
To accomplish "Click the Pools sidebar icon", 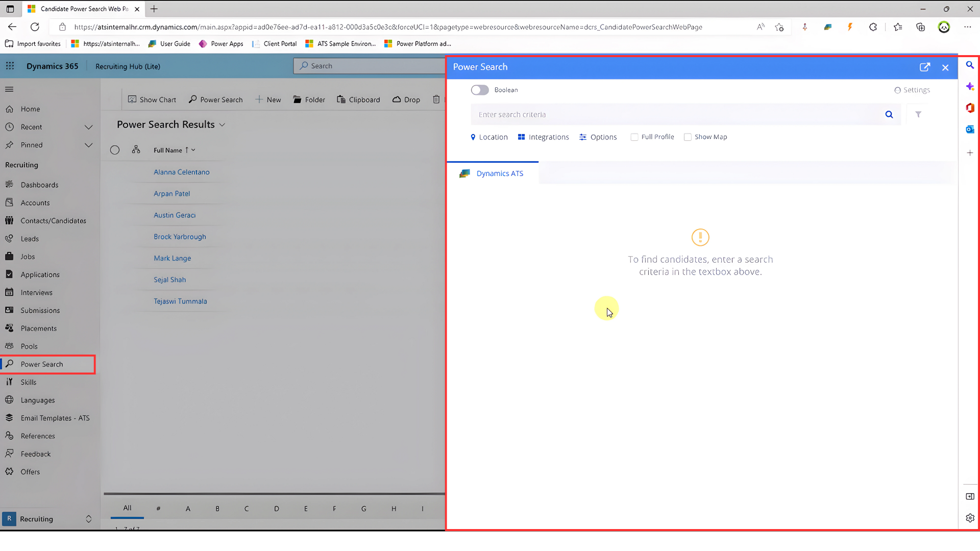I will tap(9, 346).
